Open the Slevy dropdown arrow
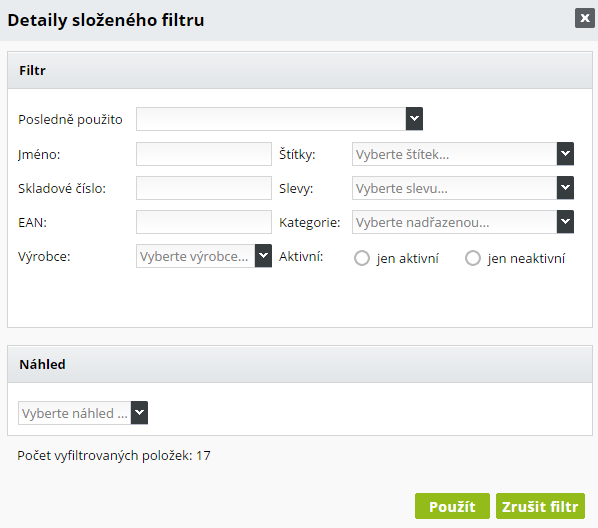Image resolution: width=598 pixels, height=528 pixels. click(565, 188)
